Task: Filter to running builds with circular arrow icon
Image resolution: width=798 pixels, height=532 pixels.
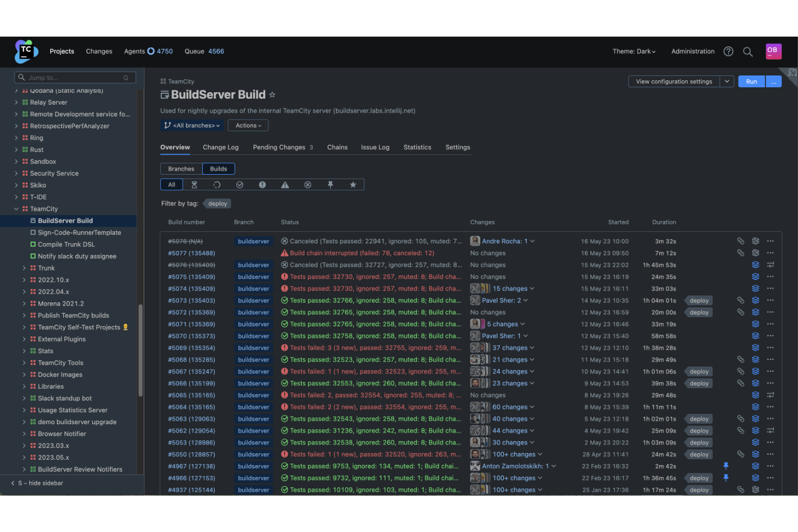Action: [217, 184]
